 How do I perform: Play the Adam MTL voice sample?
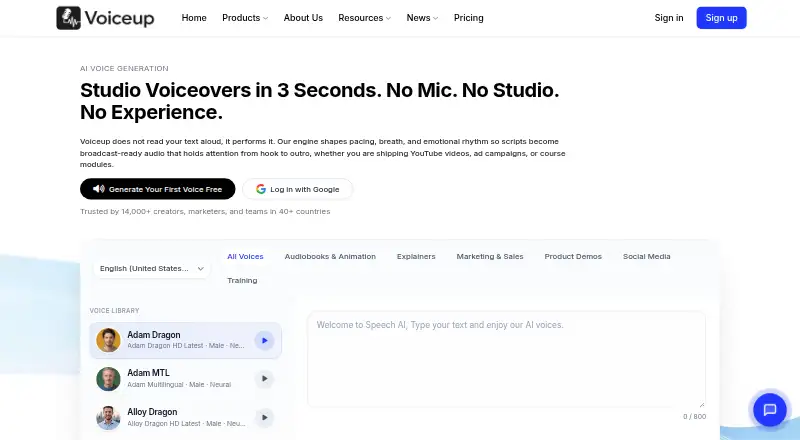click(x=264, y=379)
